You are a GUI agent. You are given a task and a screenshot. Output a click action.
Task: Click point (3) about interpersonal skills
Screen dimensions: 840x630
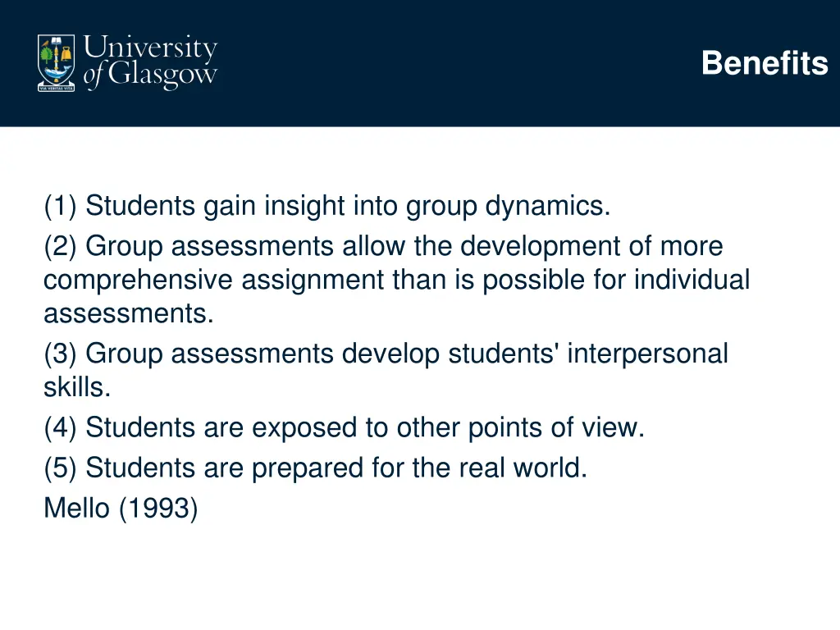point(386,370)
